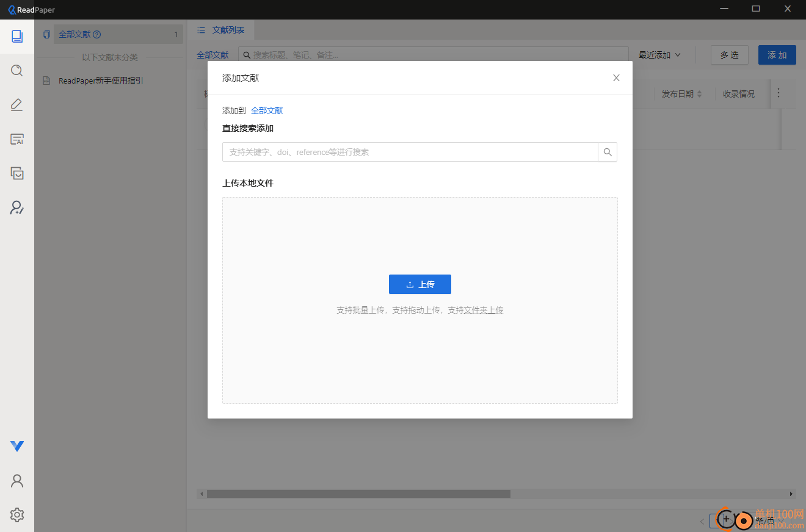The width and height of the screenshot is (806, 532).
Task: Click the help icon beside 全部文献
Action: pyautogui.click(x=96, y=35)
